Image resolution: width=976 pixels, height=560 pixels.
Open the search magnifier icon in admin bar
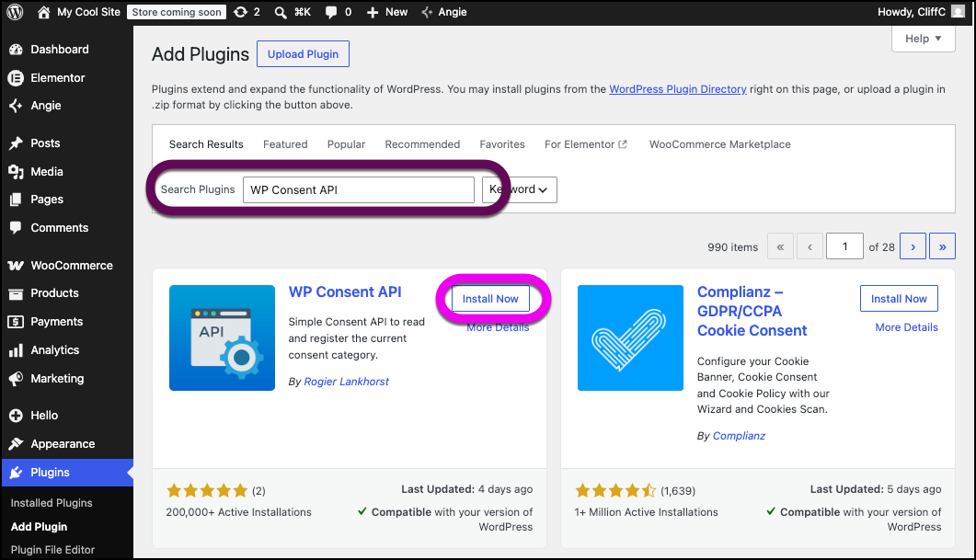click(281, 12)
